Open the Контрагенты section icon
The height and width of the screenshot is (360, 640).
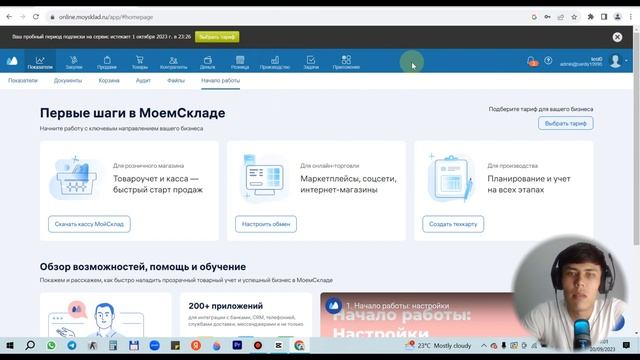point(173,62)
